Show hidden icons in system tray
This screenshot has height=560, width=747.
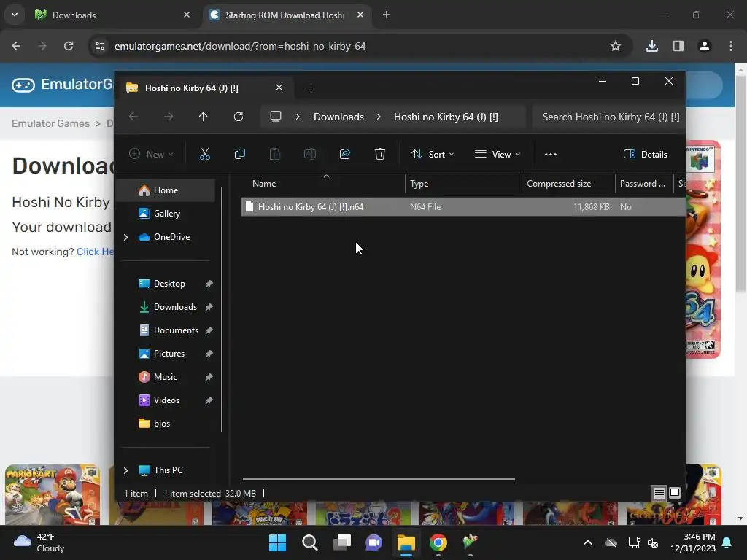click(x=588, y=542)
